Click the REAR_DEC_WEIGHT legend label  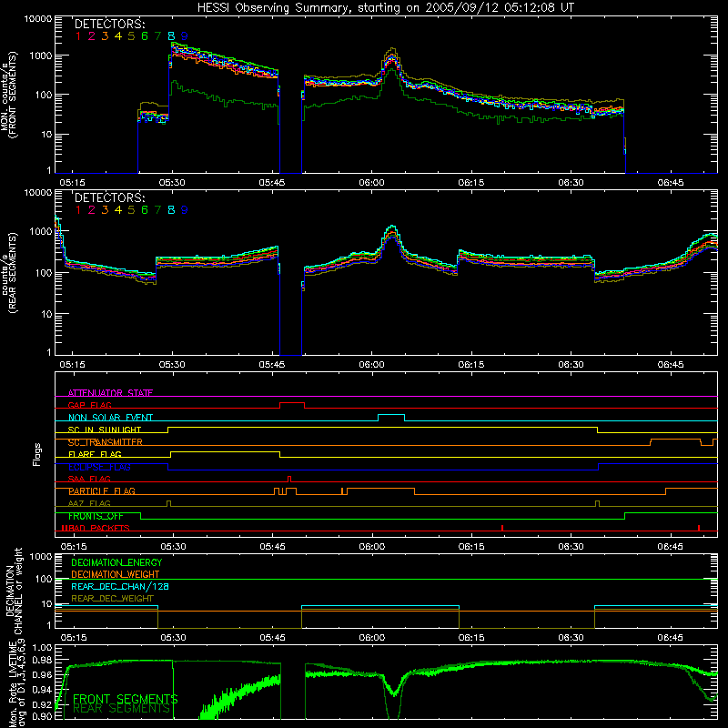[x=112, y=599]
